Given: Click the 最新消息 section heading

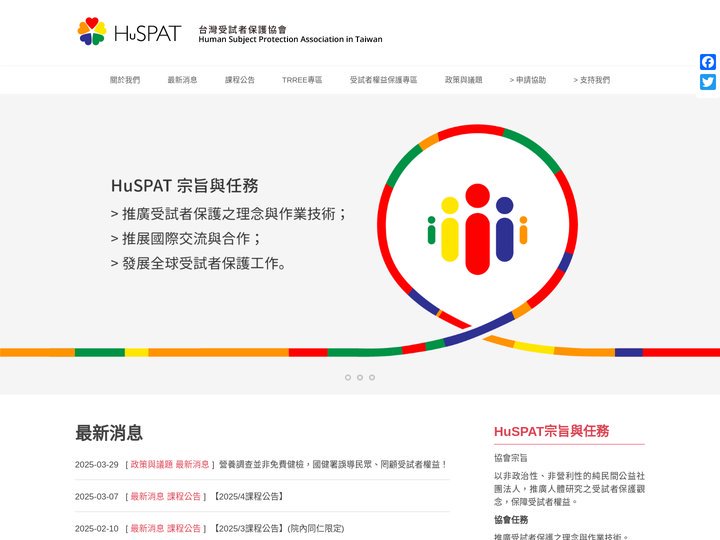Looking at the screenshot, I should [x=109, y=433].
